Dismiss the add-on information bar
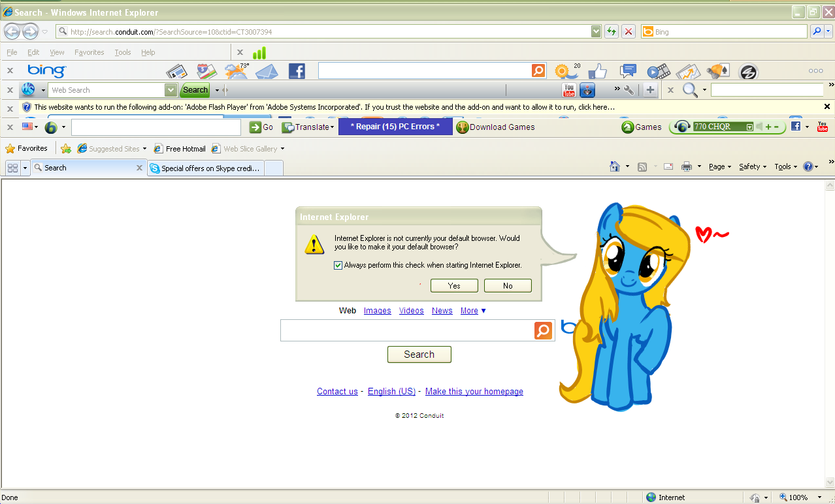This screenshot has width=835, height=504. click(827, 106)
